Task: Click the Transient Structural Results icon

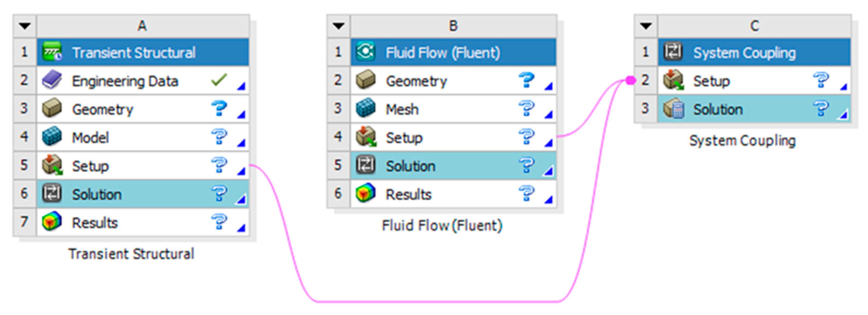Action: pyautogui.click(x=52, y=222)
